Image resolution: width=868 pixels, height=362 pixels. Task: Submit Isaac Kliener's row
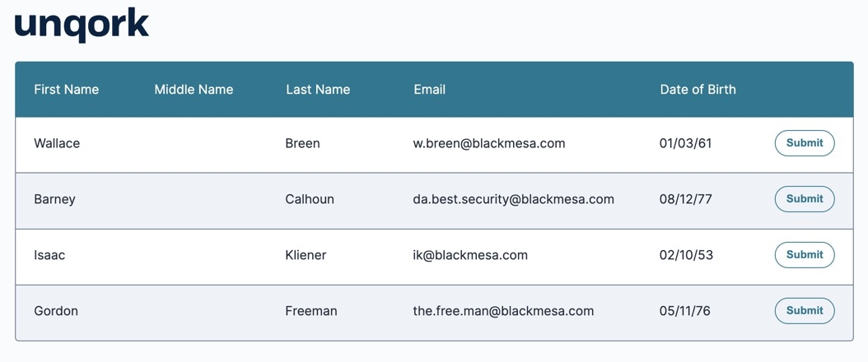[x=805, y=255]
